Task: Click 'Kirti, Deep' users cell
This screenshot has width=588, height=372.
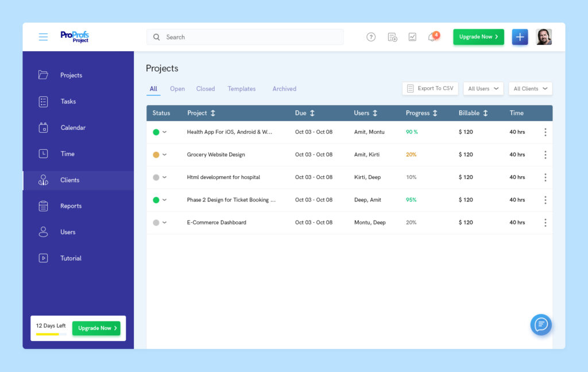Action: click(367, 177)
